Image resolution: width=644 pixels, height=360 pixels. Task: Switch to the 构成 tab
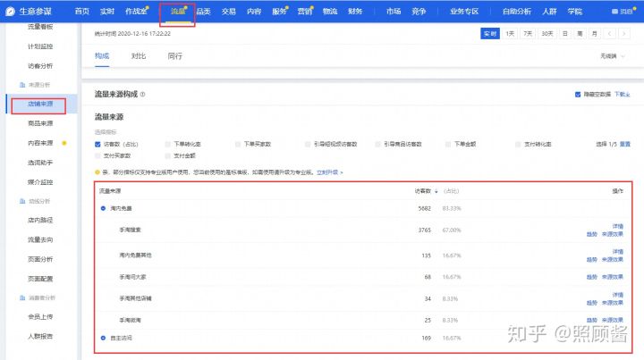(x=102, y=56)
